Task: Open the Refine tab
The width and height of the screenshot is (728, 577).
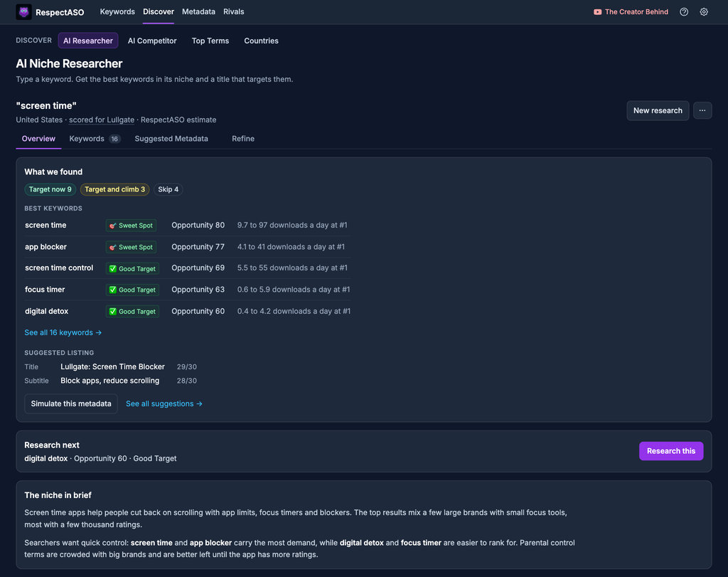Action: 243,139
